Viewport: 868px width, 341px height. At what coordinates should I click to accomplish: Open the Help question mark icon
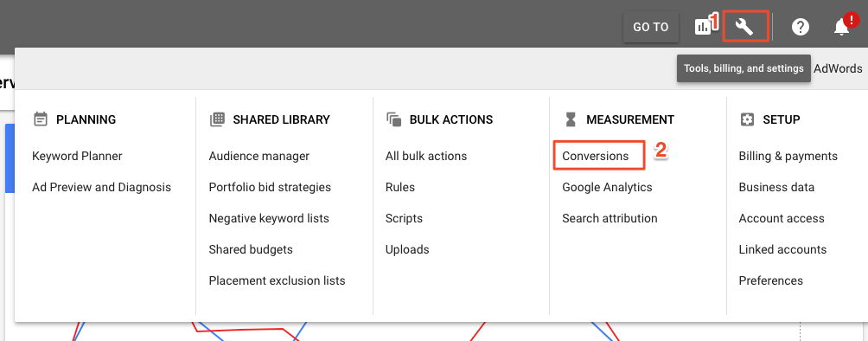[801, 27]
